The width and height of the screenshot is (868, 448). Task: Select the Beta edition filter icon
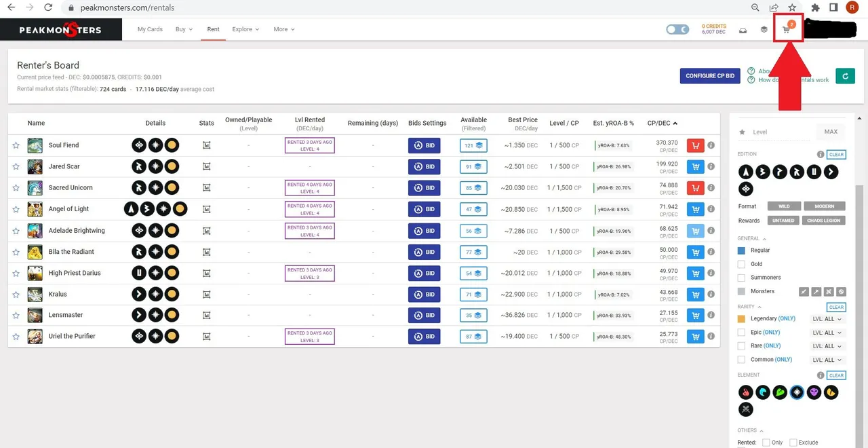pyautogui.click(x=763, y=172)
